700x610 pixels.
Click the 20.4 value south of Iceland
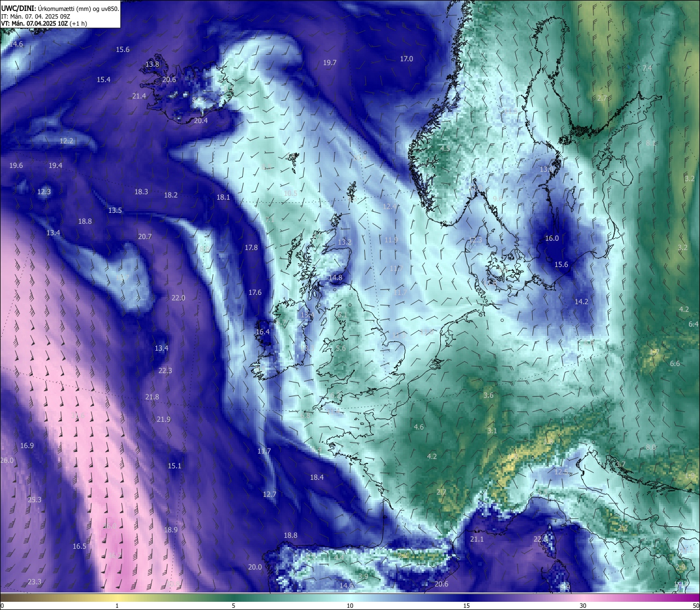[201, 121]
